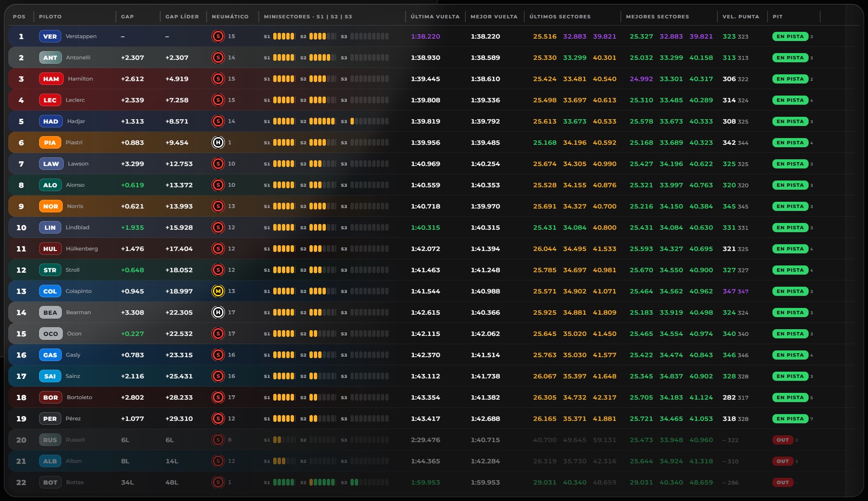This screenshot has height=501, width=868.
Task: Select the LEC driver badge
Action: [x=50, y=100]
